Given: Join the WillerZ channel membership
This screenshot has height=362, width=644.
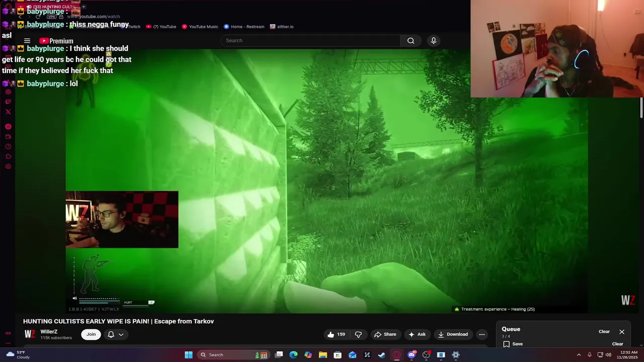Looking at the screenshot, I should coord(91,334).
